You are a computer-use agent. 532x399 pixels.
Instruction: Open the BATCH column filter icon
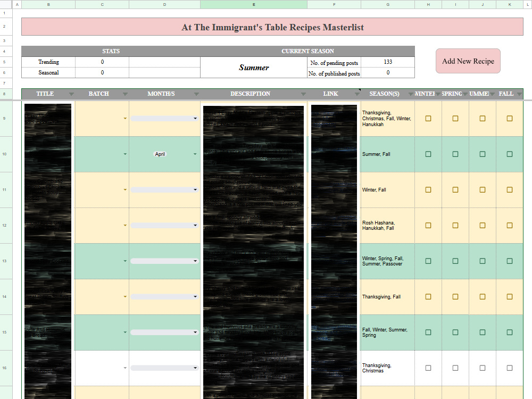pyautogui.click(x=125, y=94)
